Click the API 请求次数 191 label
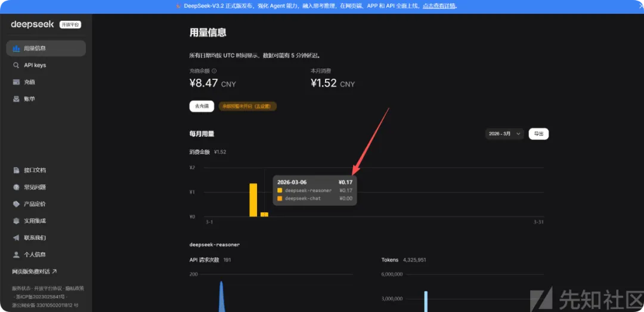Screen dimensions: 644x312 (x=210, y=260)
